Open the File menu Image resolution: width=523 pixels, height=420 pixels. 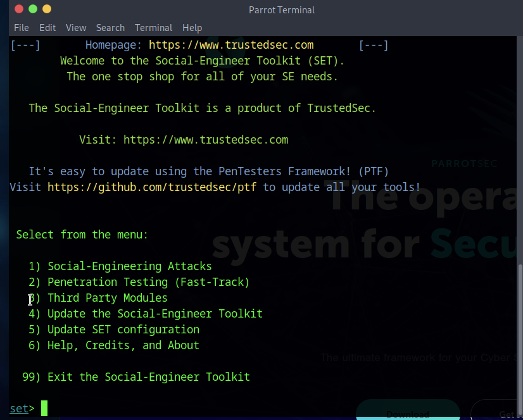21,28
